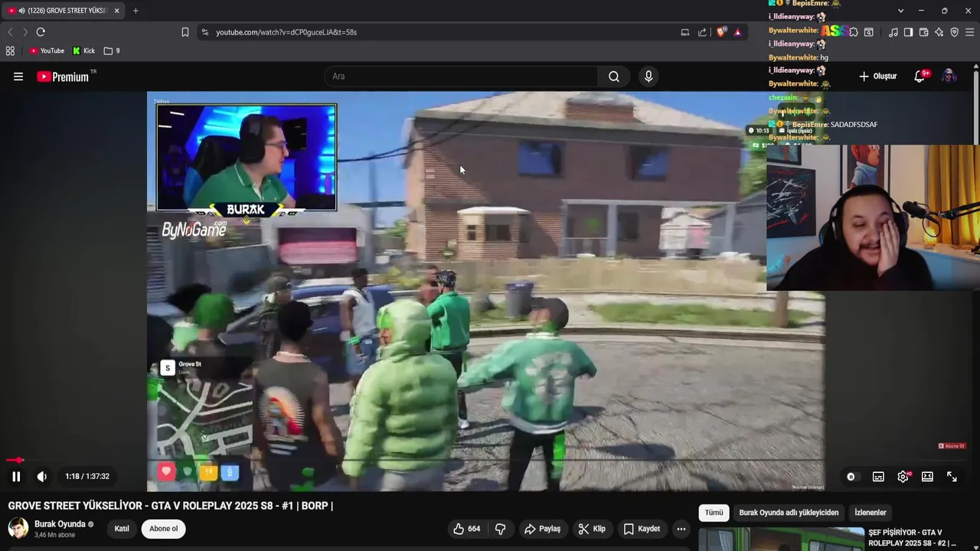Subscribe with 'Abone ol' button

point(164,529)
